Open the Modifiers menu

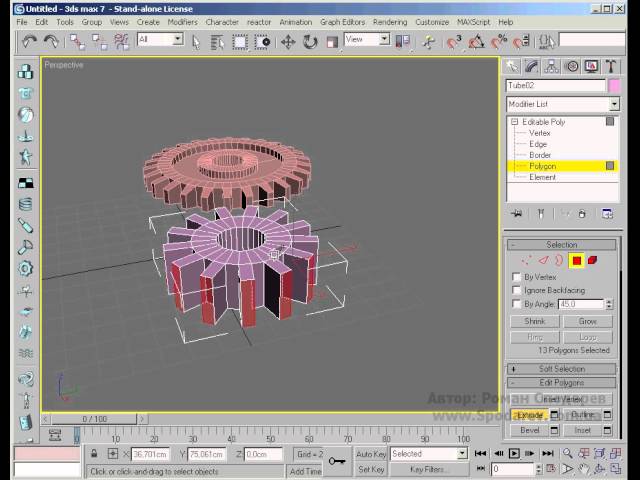(182, 22)
